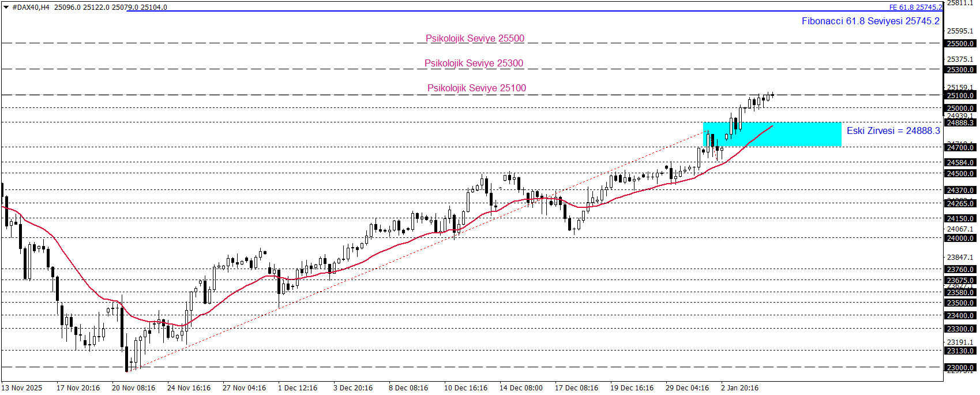Click the 23500.0 price tag
This screenshot has height=395, width=980.
[960, 303]
